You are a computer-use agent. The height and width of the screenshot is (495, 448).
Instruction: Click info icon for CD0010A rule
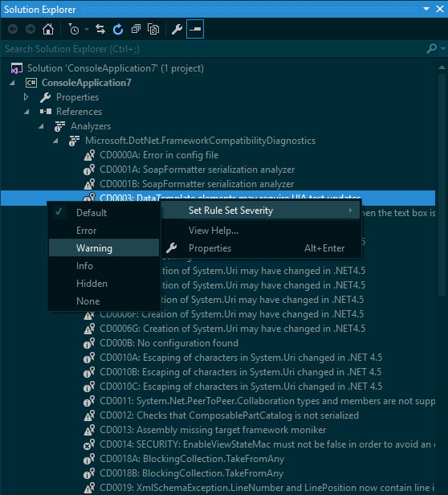pos(89,358)
